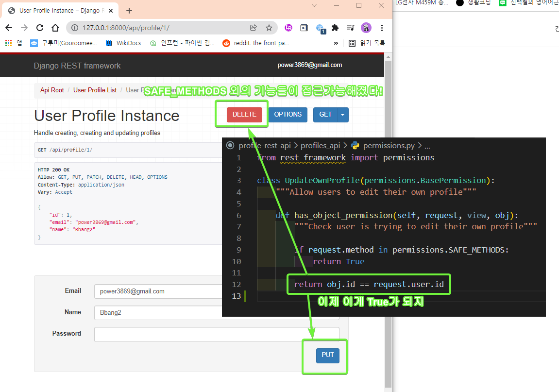Follow the User Profile List breadcrumb link

coord(94,90)
